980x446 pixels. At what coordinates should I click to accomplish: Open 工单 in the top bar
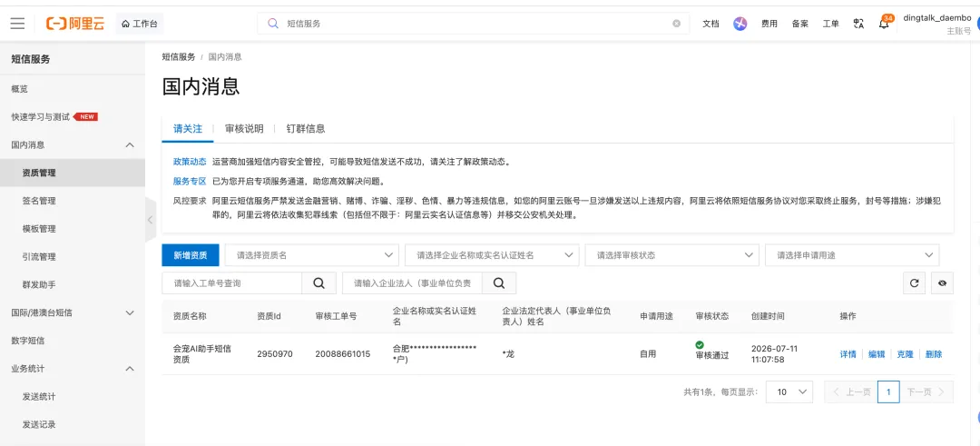830,24
